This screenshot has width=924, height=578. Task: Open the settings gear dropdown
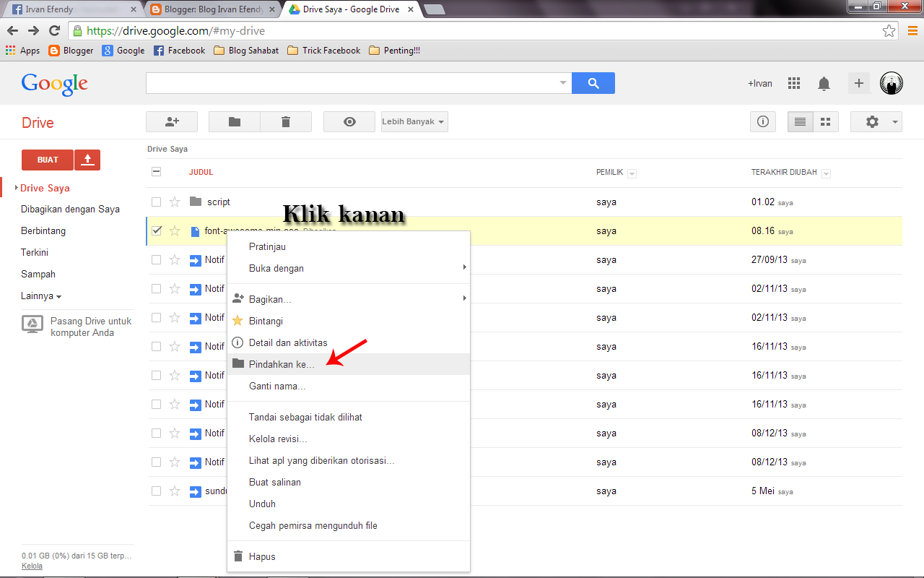pyautogui.click(x=876, y=122)
